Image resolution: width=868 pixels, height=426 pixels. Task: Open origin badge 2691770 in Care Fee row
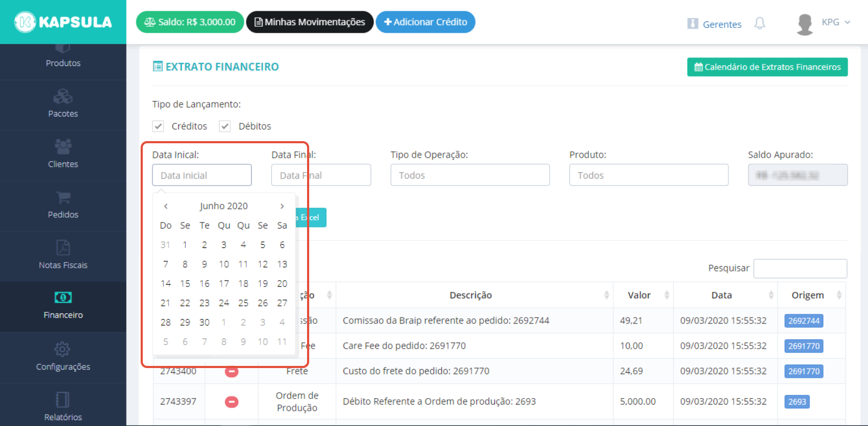click(804, 346)
